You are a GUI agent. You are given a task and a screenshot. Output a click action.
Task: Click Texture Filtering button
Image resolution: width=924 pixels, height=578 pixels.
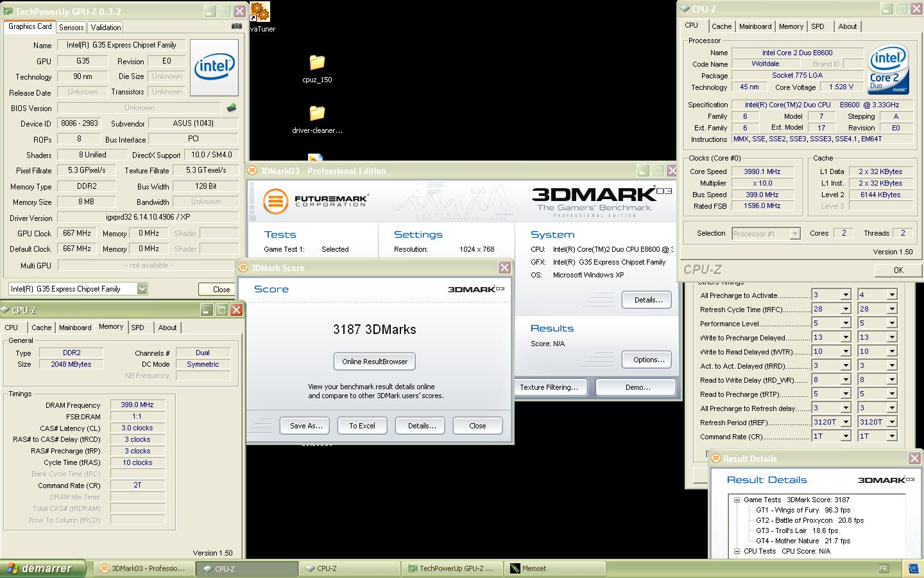pyautogui.click(x=549, y=387)
